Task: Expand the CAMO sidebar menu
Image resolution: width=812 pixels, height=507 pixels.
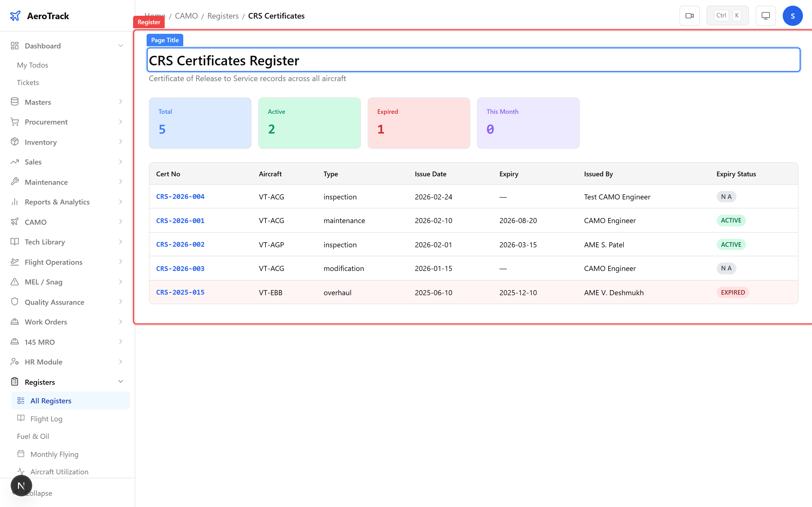Action: pos(121,222)
